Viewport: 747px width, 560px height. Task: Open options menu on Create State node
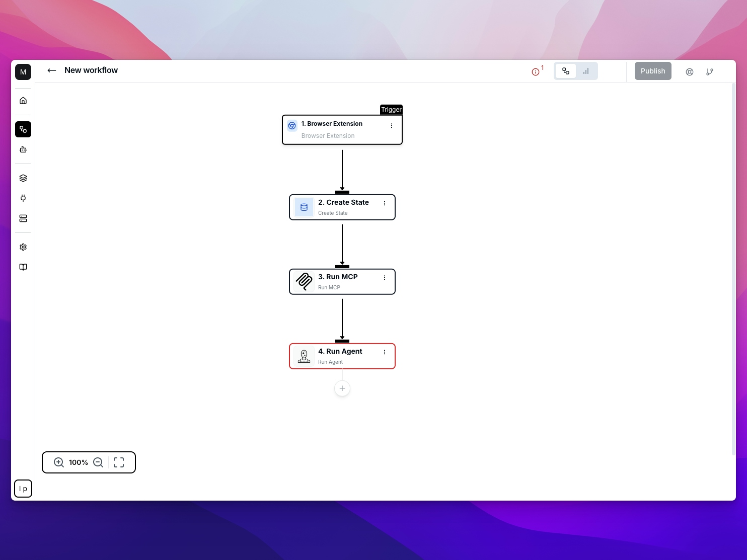click(x=385, y=203)
